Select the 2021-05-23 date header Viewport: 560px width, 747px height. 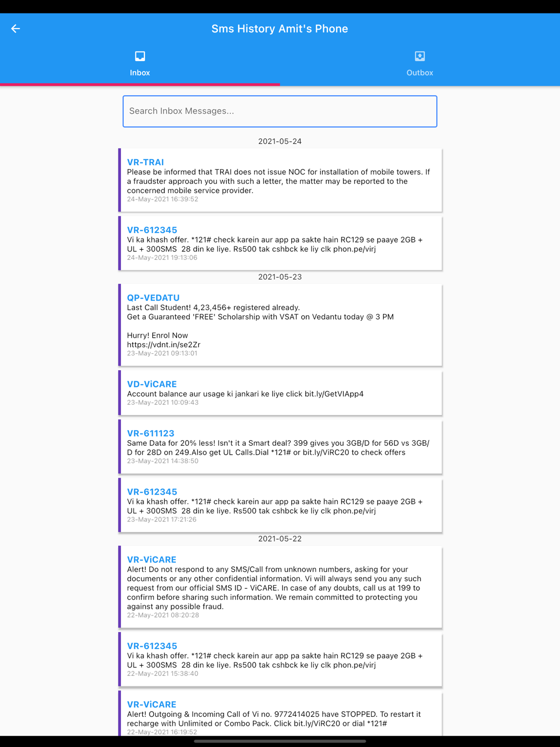coord(280,277)
